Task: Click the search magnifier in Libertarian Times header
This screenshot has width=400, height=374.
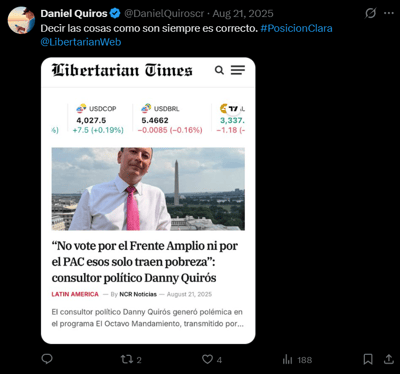Action: coord(219,70)
